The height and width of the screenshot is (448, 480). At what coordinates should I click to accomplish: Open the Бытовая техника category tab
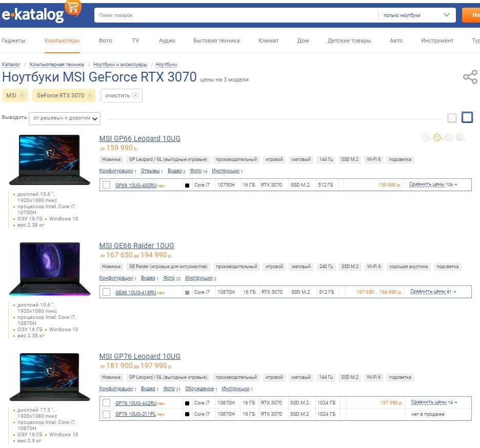click(216, 40)
